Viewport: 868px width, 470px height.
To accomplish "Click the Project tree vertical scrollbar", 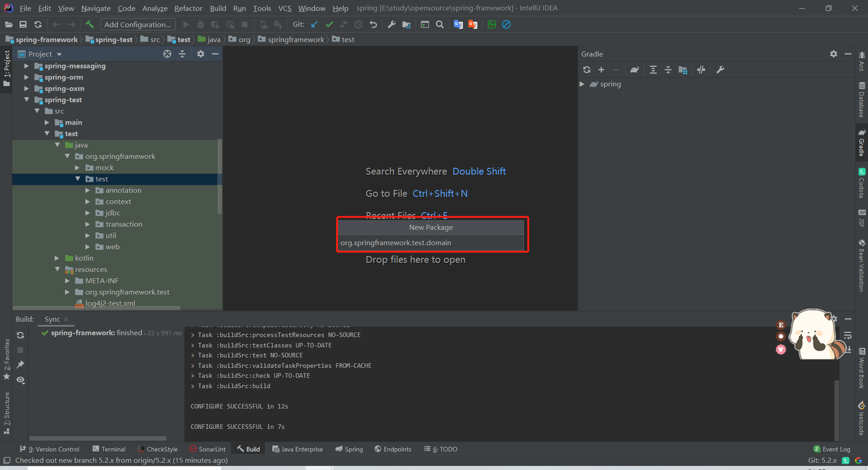I will (x=220, y=176).
